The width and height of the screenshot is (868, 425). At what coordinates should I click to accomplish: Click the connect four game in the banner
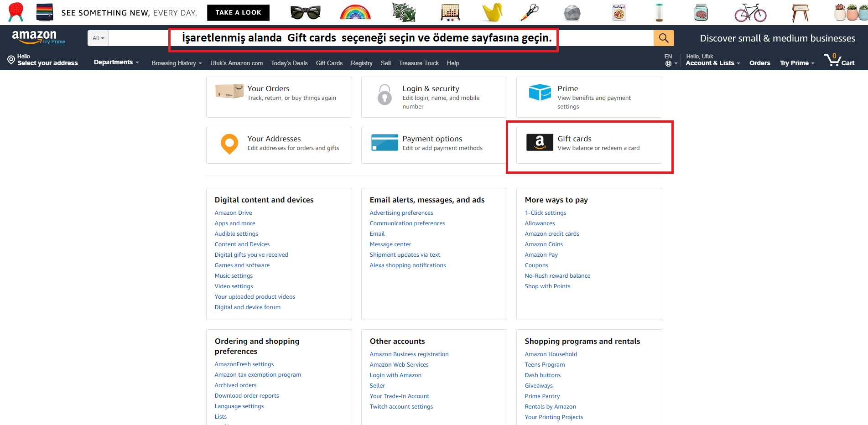[450, 12]
